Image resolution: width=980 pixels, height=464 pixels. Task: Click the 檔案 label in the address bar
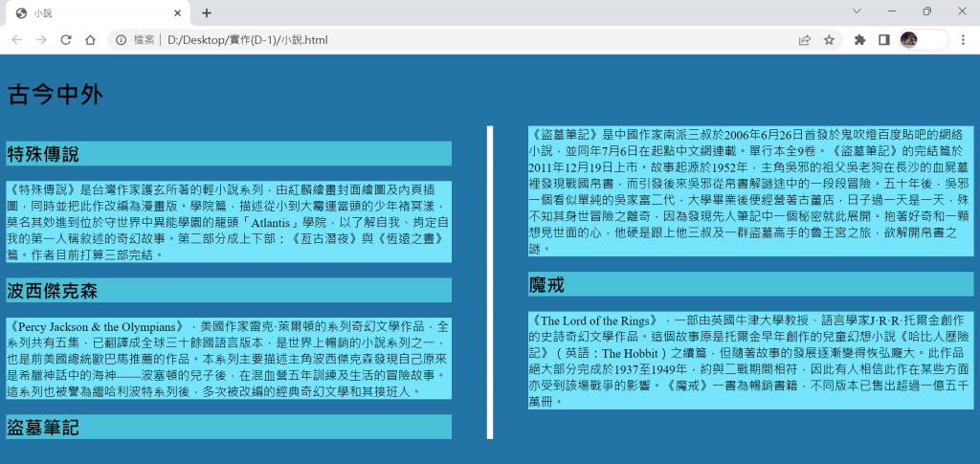click(x=145, y=40)
